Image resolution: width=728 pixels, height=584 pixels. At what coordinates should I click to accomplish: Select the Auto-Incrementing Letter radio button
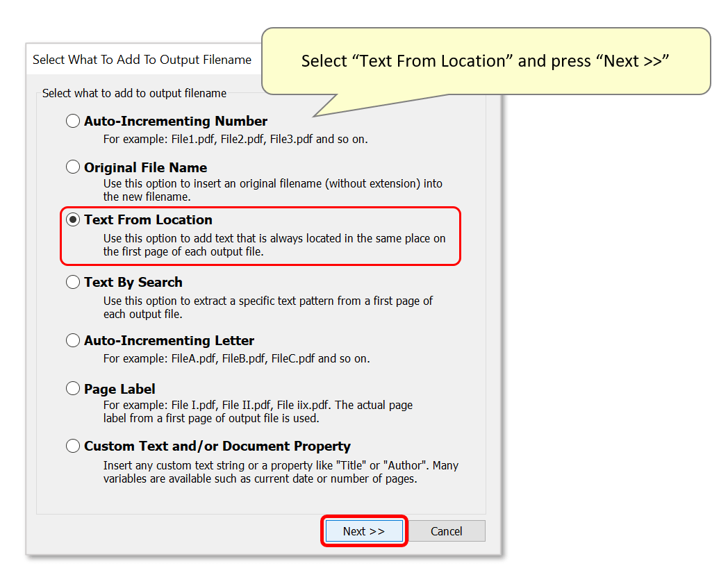pos(73,341)
